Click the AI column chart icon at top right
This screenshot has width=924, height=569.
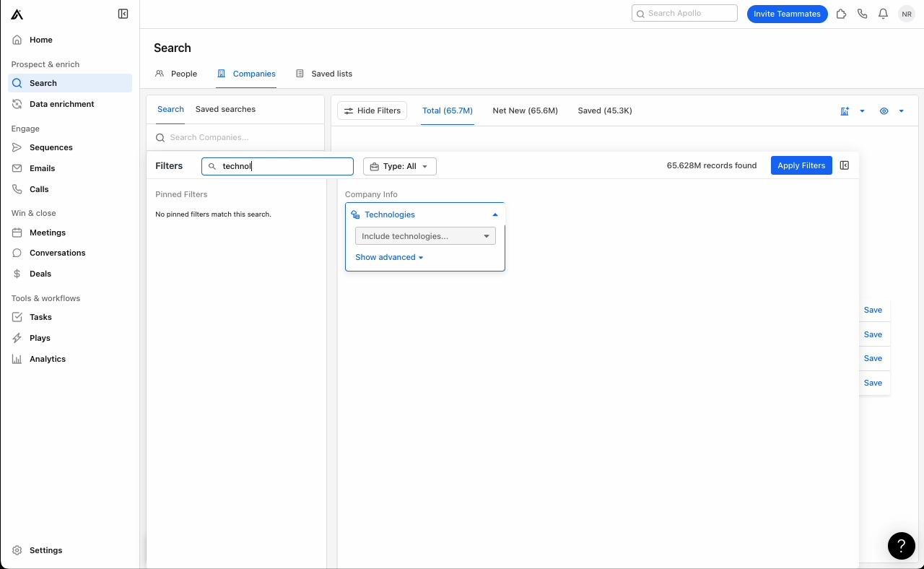(x=845, y=111)
